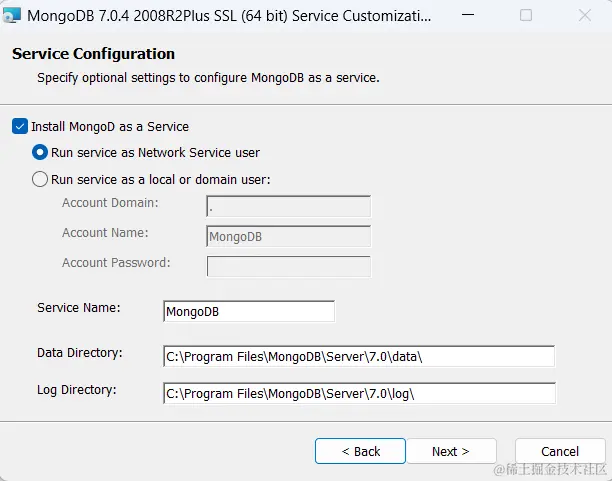Uncheck Install MongoD as a Service
This screenshot has width=612, height=481.
[x=20, y=127]
